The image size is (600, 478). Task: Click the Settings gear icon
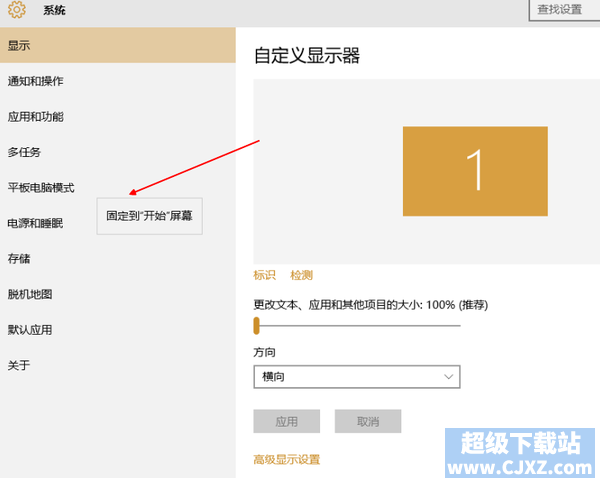pos(16,9)
